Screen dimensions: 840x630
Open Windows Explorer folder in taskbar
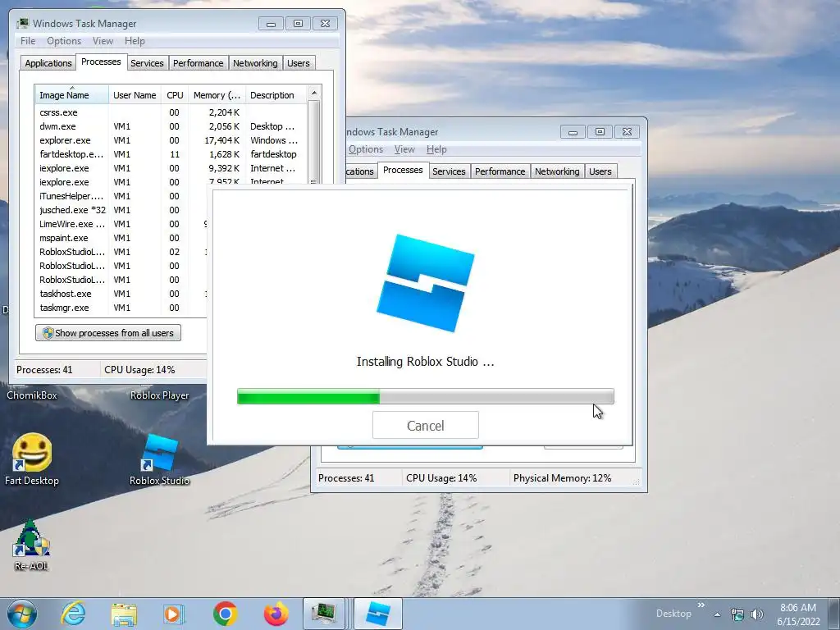point(124,614)
